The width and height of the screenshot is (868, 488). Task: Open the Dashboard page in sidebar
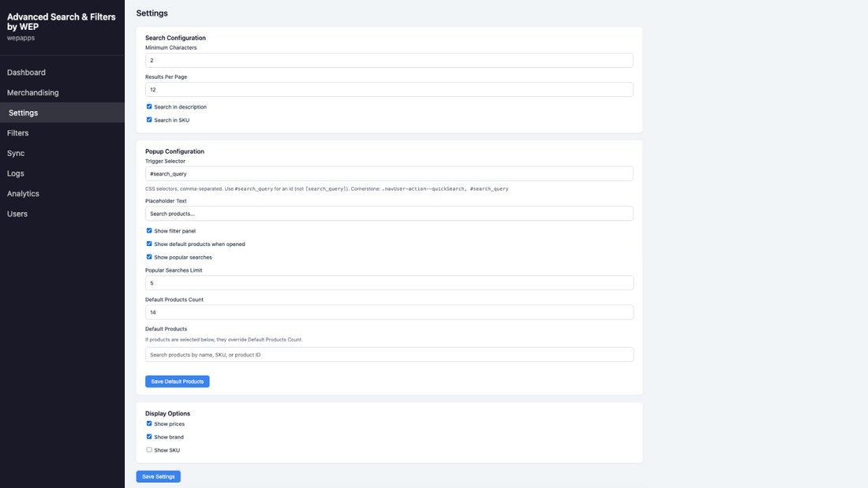pos(26,73)
